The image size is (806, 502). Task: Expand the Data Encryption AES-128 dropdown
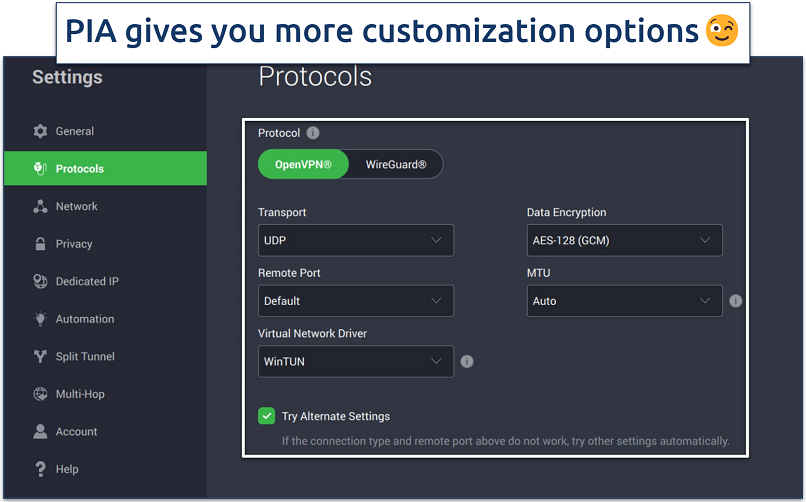pyautogui.click(x=624, y=241)
